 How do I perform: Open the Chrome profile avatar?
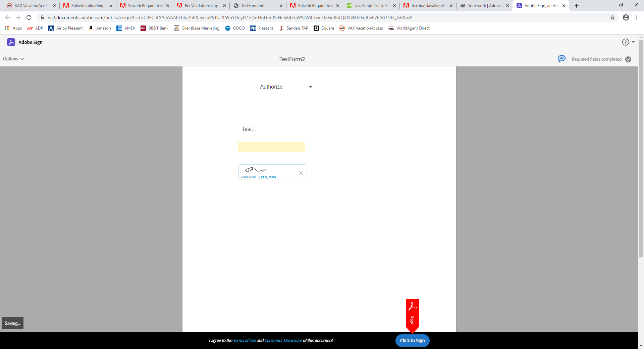[625, 17]
